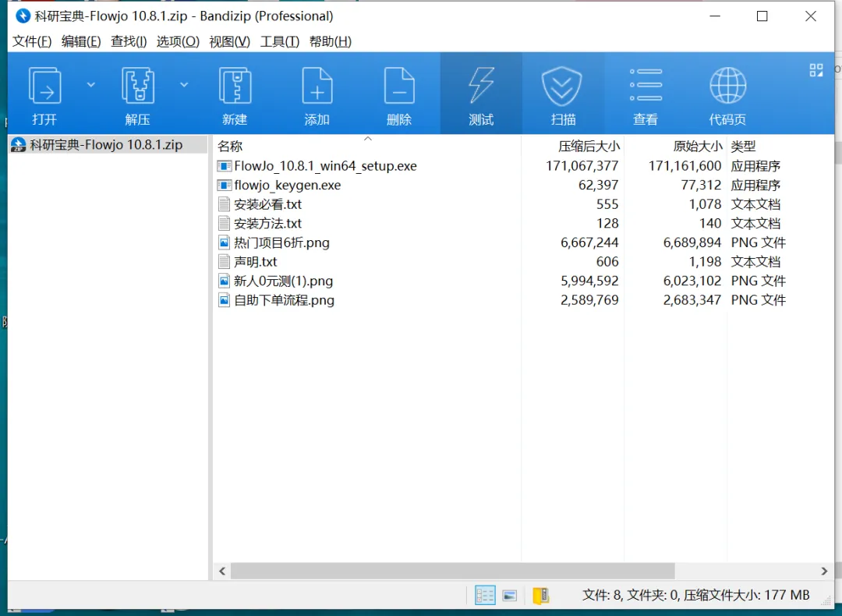Click the 新建 (New archive) icon
This screenshot has width=842, height=616.
235,94
